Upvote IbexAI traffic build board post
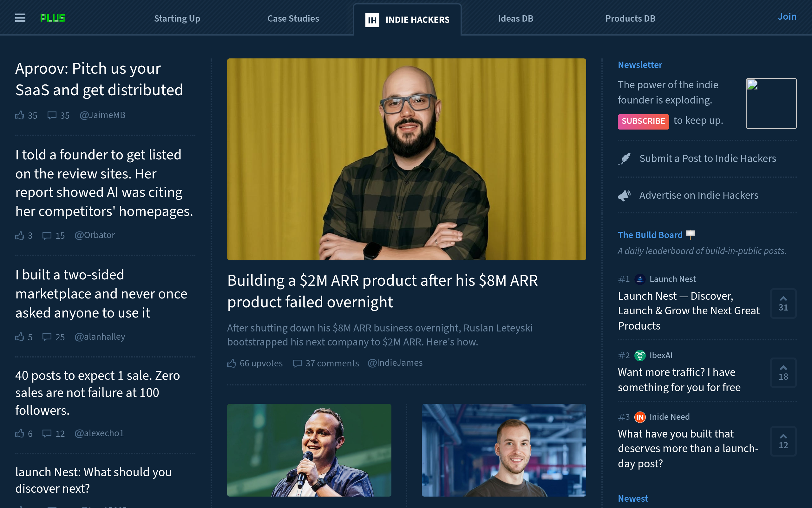812x508 pixels. 783,373
